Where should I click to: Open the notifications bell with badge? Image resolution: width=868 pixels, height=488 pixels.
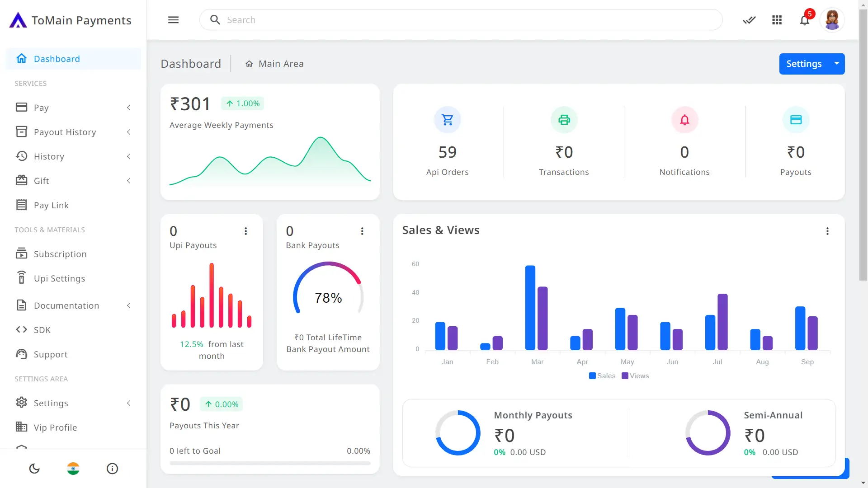click(x=805, y=20)
